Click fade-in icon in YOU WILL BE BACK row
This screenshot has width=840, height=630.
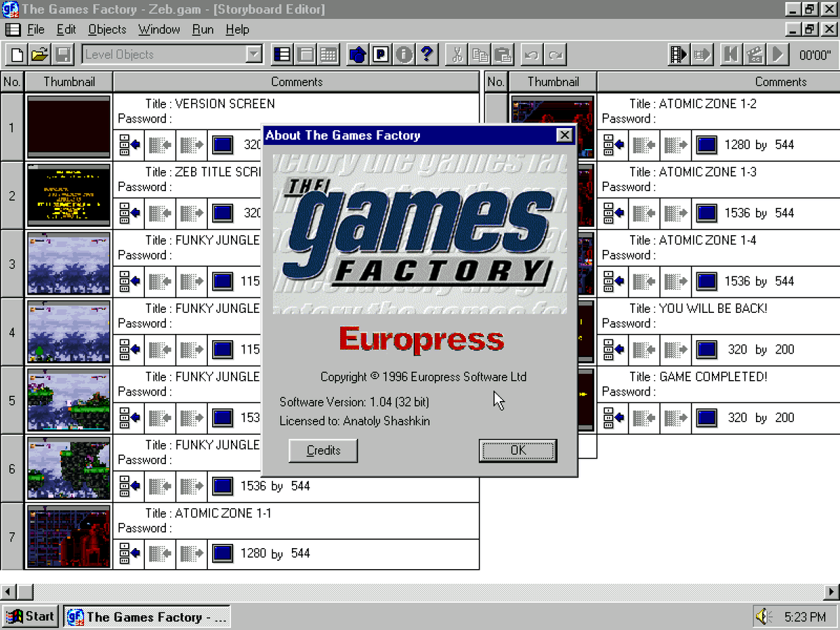point(645,349)
